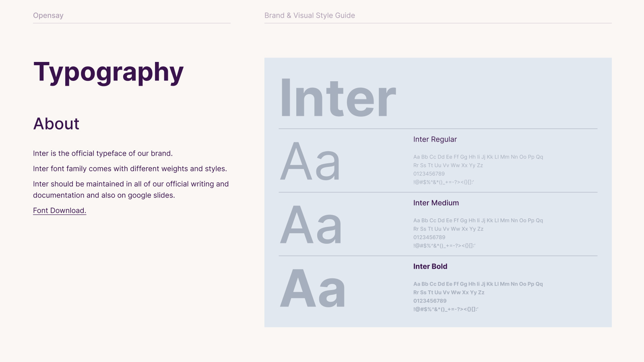Click the official typeface sentence
Viewport: 644px width, 362px height.
[103, 153]
